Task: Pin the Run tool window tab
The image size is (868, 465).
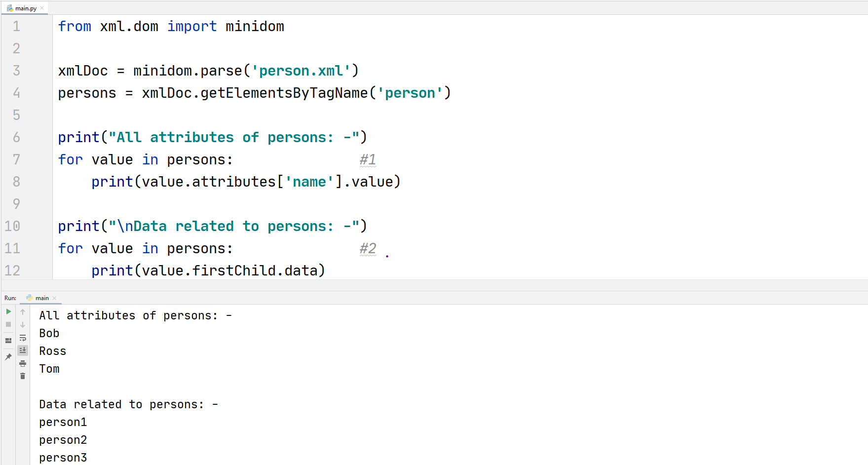Action: (8, 356)
